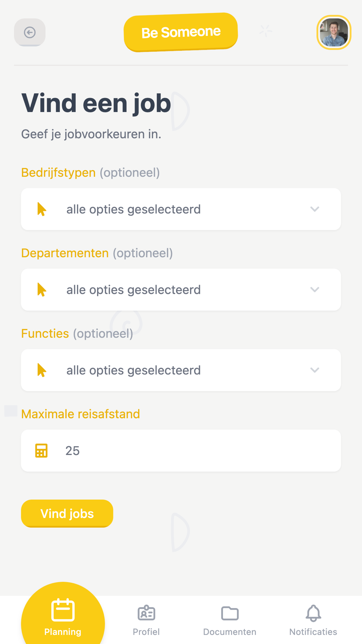The height and width of the screenshot is (644, 362).
Task: Click the Profiel ID badge icon
Action: coord(146,613)
